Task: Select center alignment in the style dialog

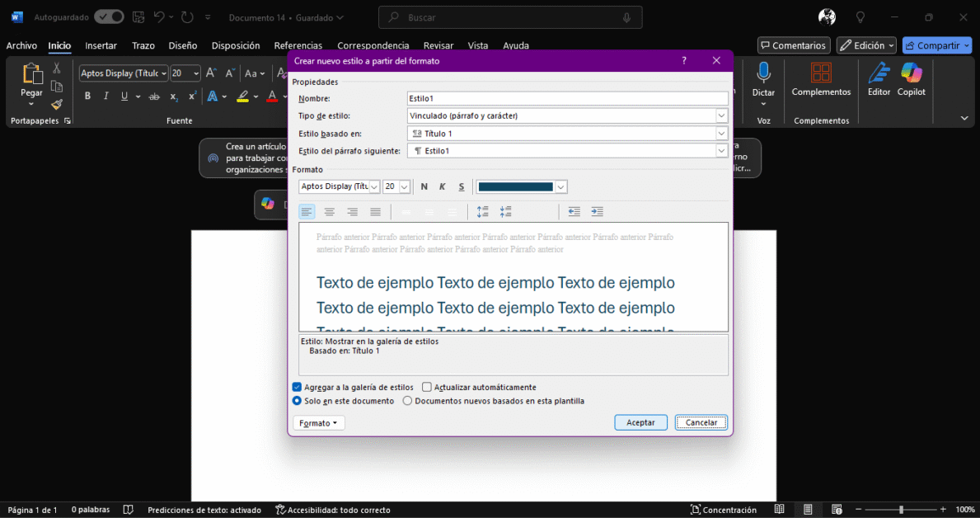Action: pos(329,211)
